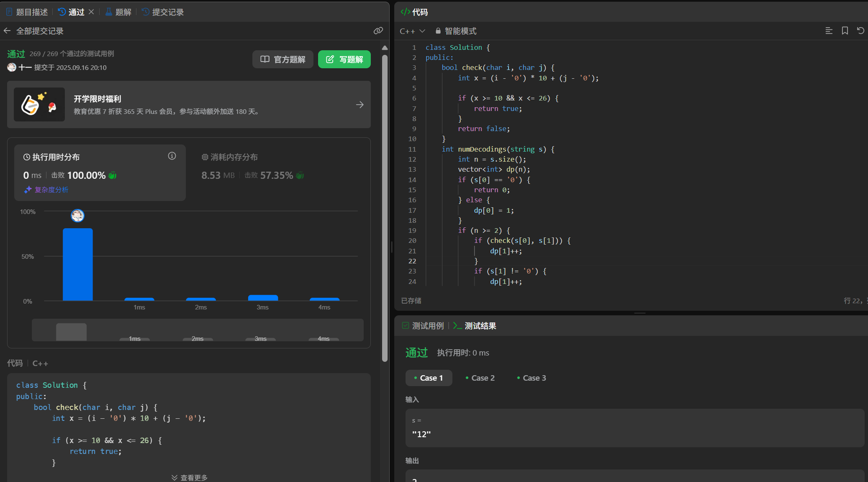Close the 通过 tab

point(91,12)
